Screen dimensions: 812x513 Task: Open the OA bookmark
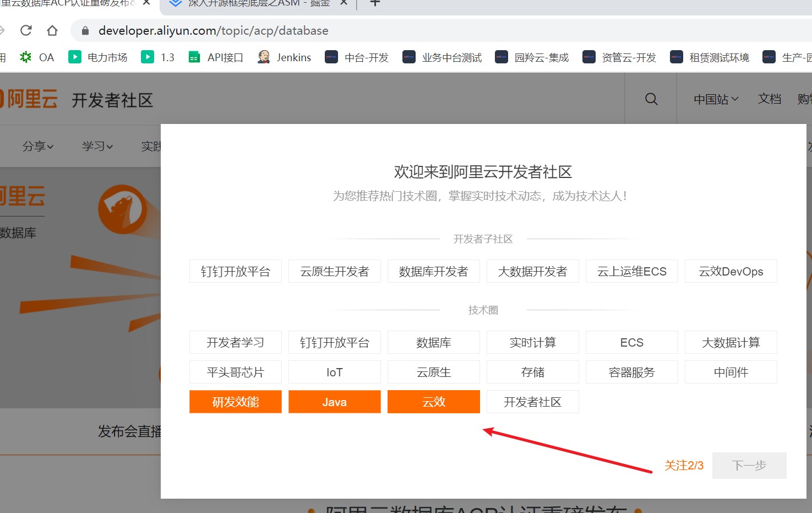click(37, 57)
